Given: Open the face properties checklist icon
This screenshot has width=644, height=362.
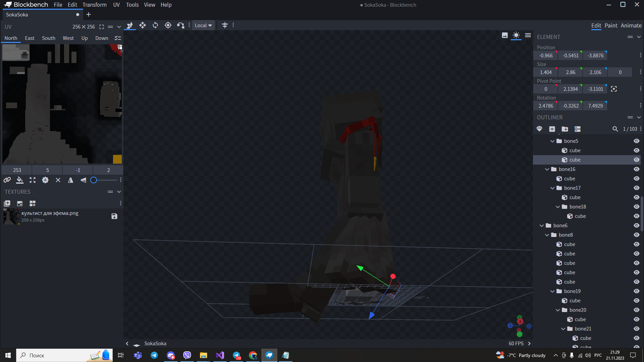Looking at the screenshot, I should tap(118, 38).
